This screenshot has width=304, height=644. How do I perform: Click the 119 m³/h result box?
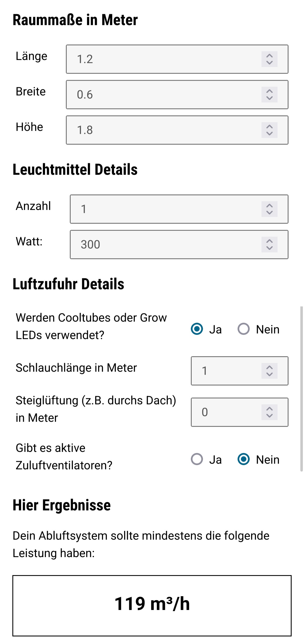[152, 605]
